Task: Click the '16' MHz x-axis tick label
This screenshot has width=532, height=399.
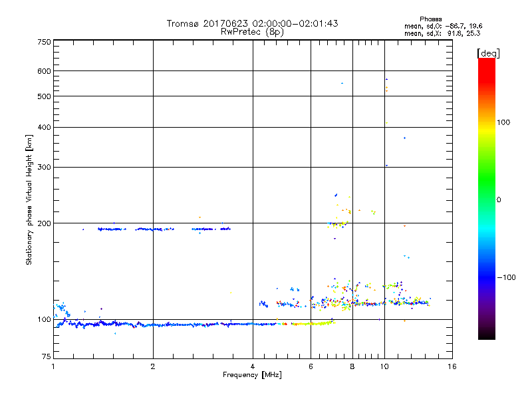Action: click(452, 366)
